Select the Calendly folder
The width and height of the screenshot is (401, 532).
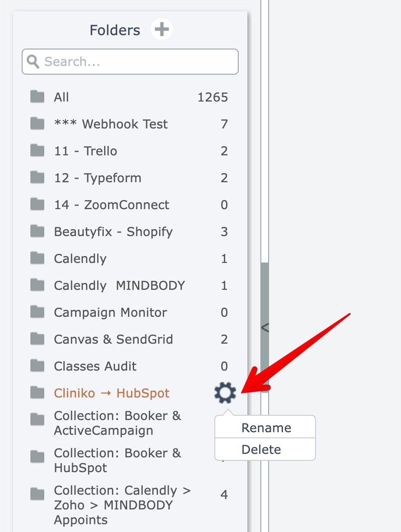[80, 259]
